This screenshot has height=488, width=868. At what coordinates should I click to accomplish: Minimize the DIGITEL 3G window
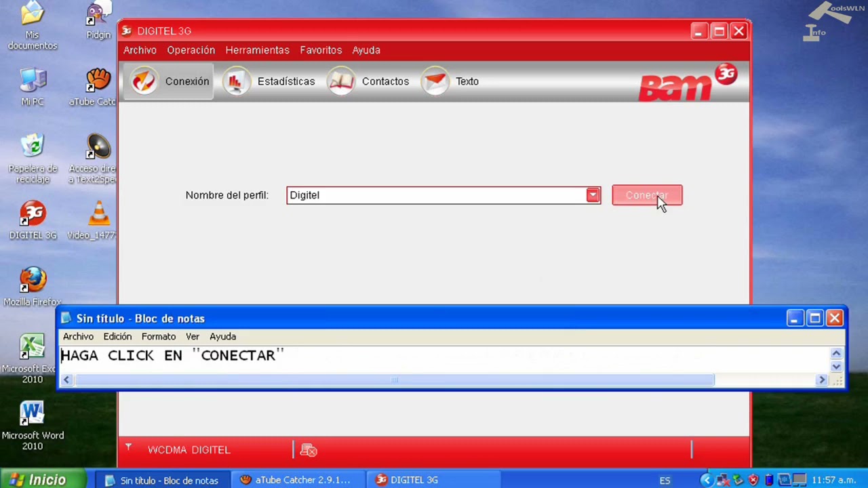point(699,31)
